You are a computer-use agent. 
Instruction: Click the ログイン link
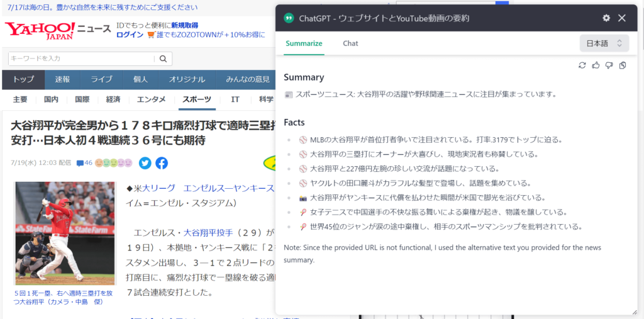pyautogui.click(x=130, y=35)
